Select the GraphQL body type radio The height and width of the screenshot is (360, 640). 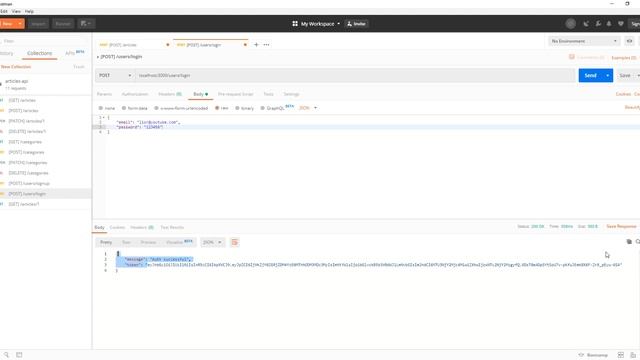[x=262, y=108]
